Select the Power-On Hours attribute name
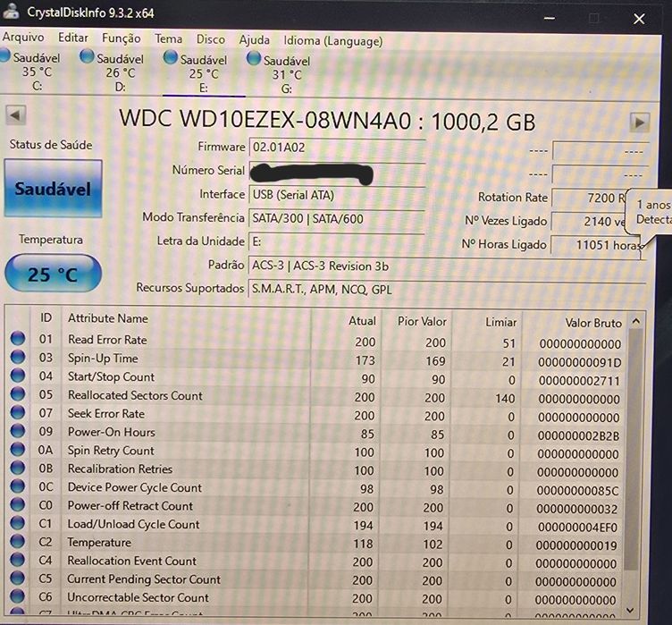Image resolution: width=672 pixels, height=625 pixels. (112, 432)
